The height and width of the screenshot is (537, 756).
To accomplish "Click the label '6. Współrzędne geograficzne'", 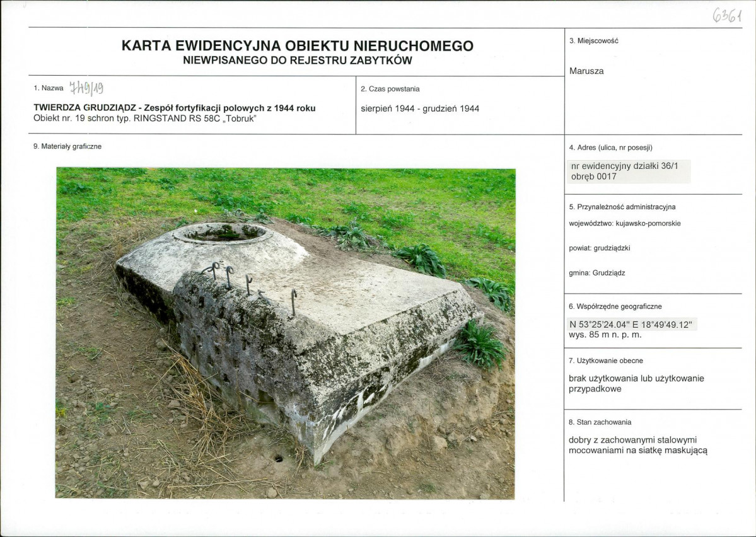I will coord(615,306).
